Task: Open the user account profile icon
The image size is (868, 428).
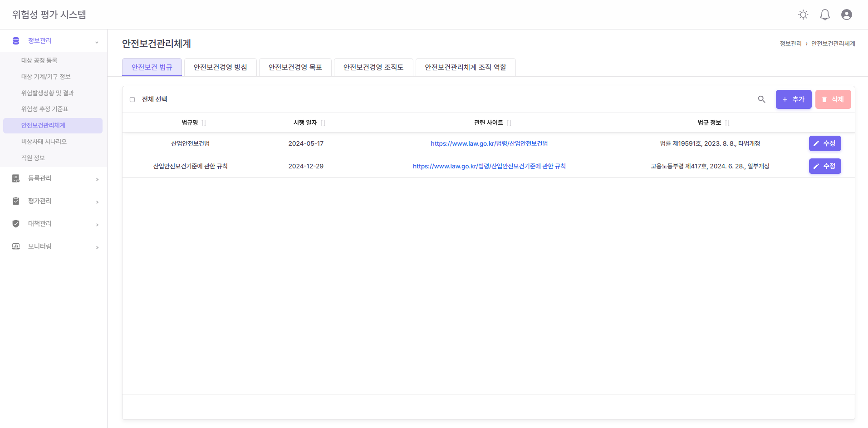Action: [x=847, y=15]
